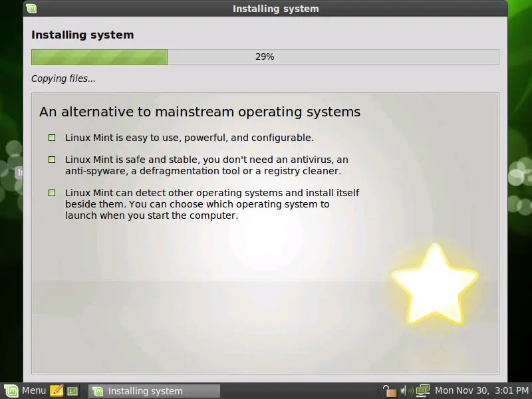The image size is (532, 399).
Task: Click the network connection tray icon
Action: [x=423, y=391]
